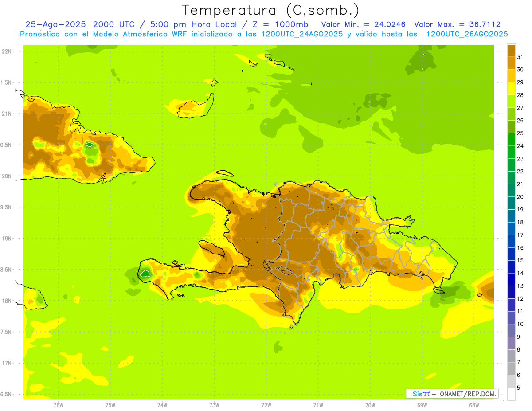The height and width of the screenshot is (411, 532).
Task: Click yellow legend swatch between 28 and 29
Action: pyautogui.click(x=511, y=89)
